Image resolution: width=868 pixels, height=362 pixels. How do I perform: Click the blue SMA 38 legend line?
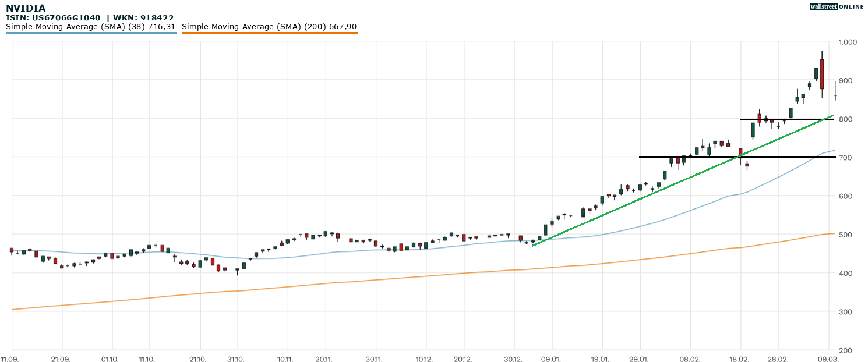tap(91, 33)
